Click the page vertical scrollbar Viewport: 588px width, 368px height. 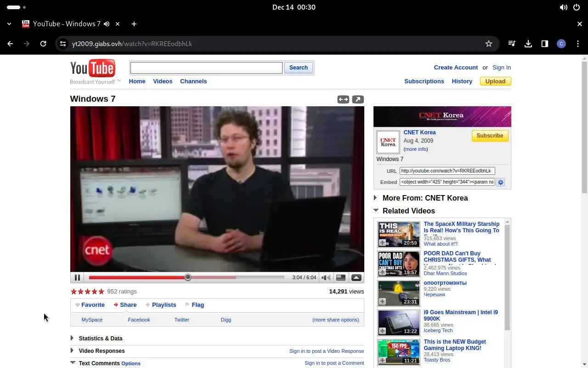(x=584, y=127)
